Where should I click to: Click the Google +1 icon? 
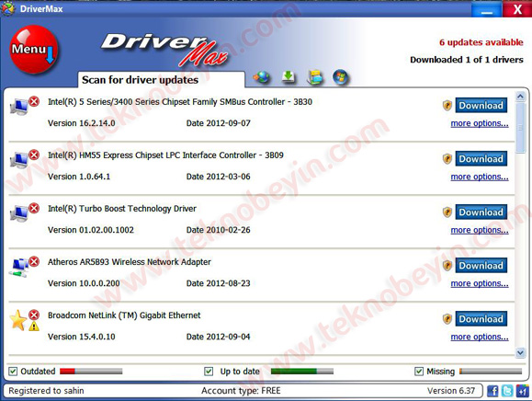522,391
